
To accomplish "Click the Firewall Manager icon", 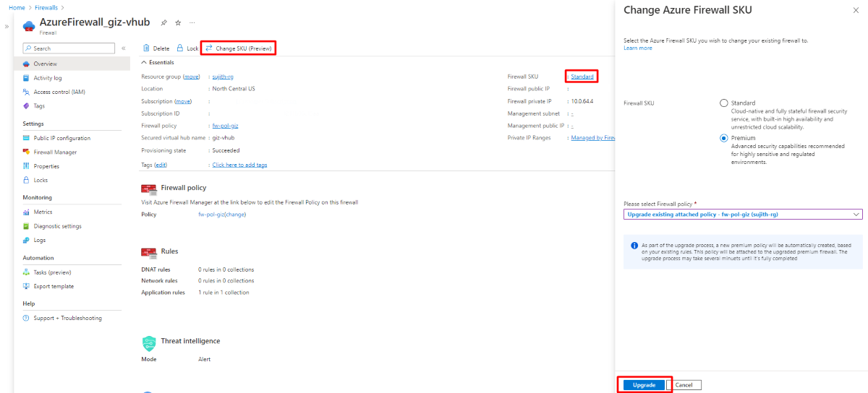I will 27,152.
